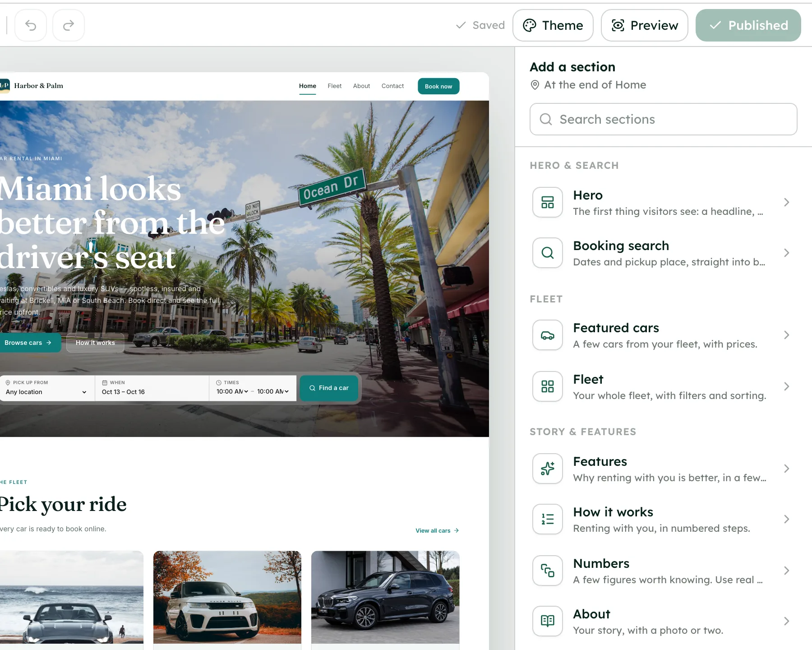Image resolution: width=812 pixels, height=650 pixels.
Task: Click the dark BMW SUV thumbnail
Action: 385,597
